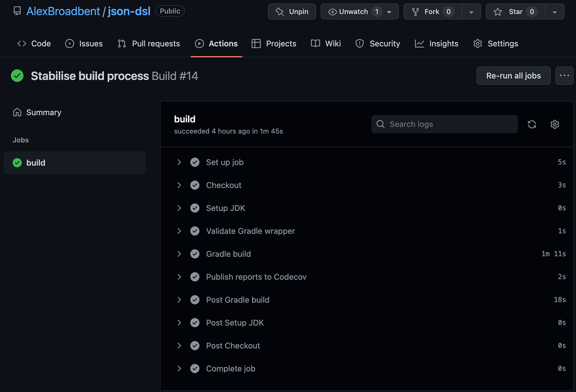Expand the Post Gradle build step

pos(179,300)
